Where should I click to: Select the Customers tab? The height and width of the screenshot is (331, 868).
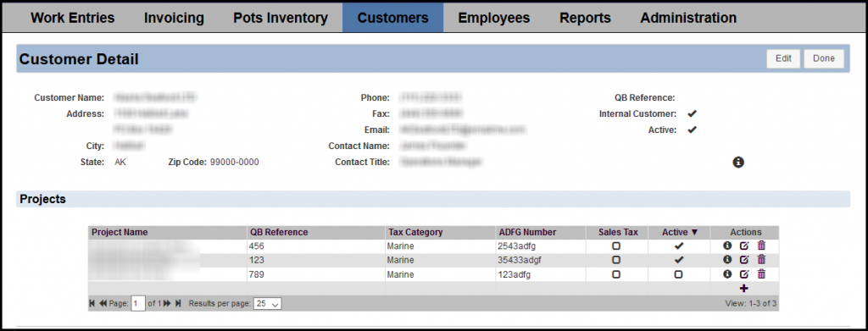[393, 18]
